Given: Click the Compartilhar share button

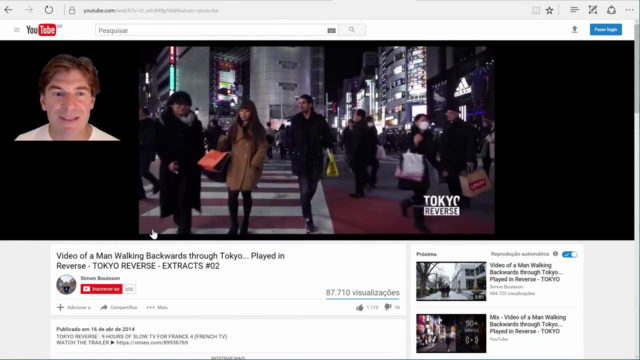Looking at the screenshot, I should tap(119, 307).
